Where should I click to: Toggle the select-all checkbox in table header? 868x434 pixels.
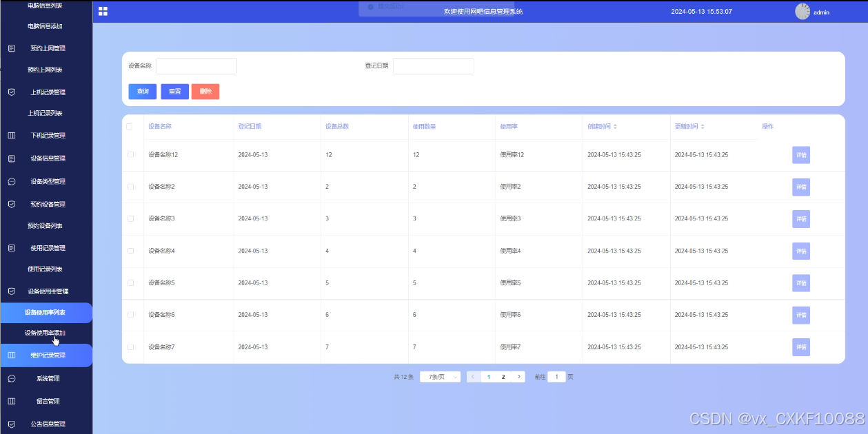tap(129, 126)
